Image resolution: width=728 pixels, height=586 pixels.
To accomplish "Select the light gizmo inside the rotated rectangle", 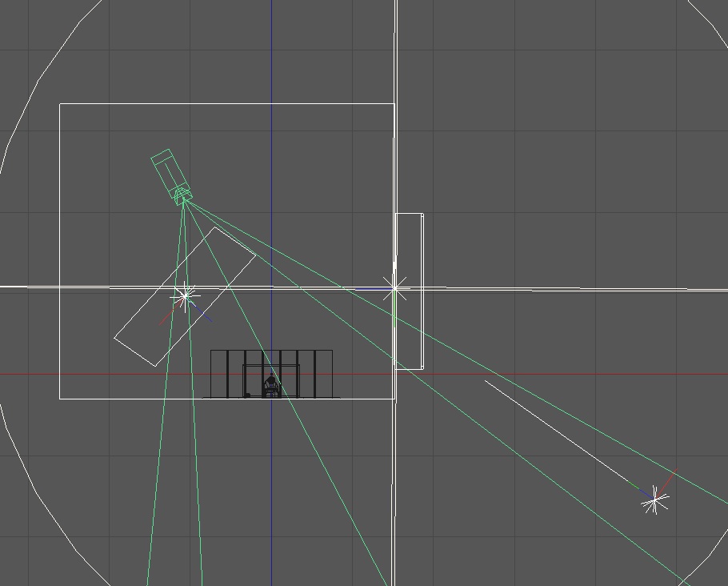I will click(x=186, y=296).
